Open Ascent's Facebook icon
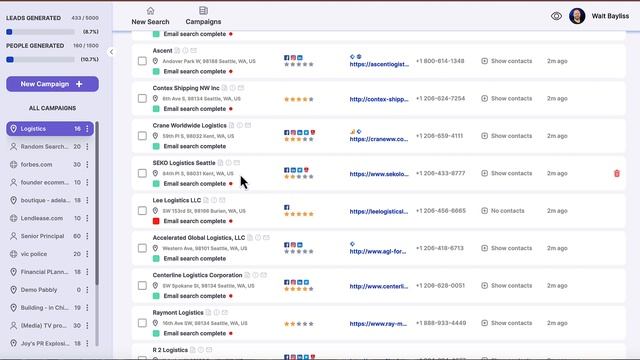This screenshot has height=360, width=640. click(287, 58)
